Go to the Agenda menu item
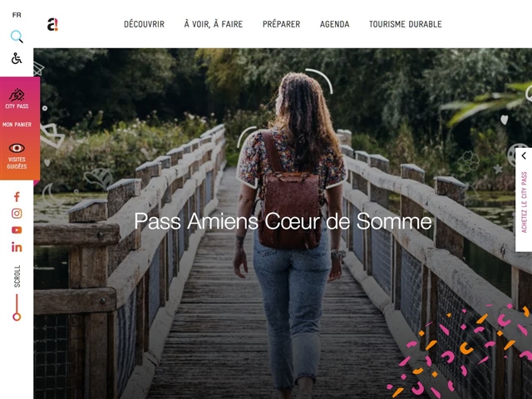 [x=334, y=24]
